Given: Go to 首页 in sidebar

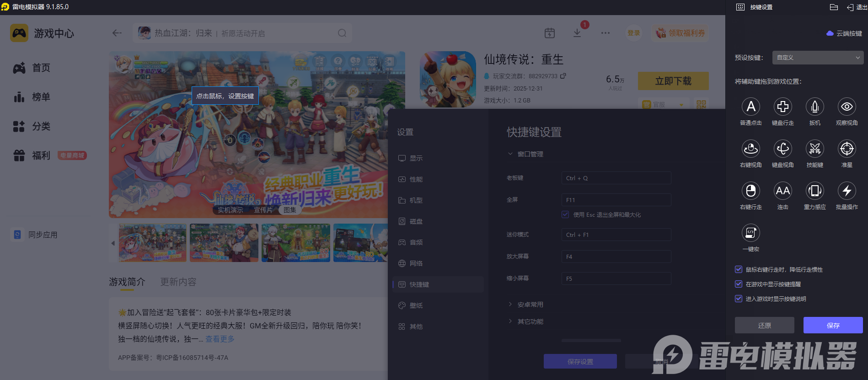Looking at the screenshot, I should (32, 68).
